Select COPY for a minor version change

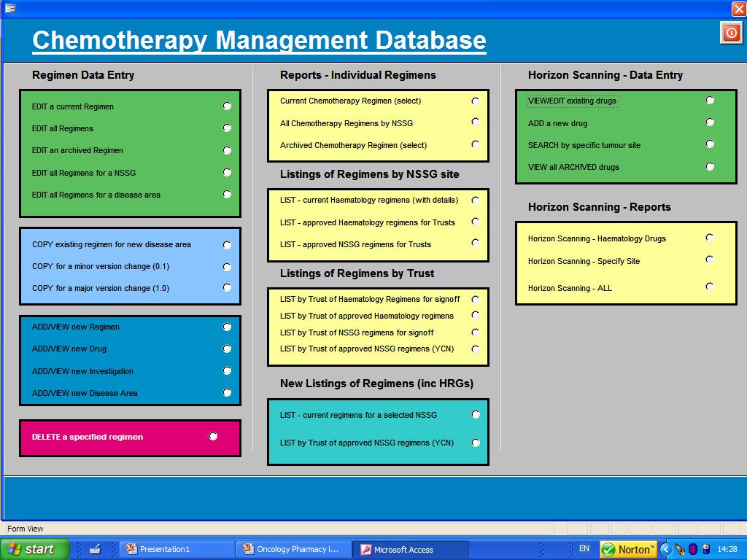click(x=228, y=267)
